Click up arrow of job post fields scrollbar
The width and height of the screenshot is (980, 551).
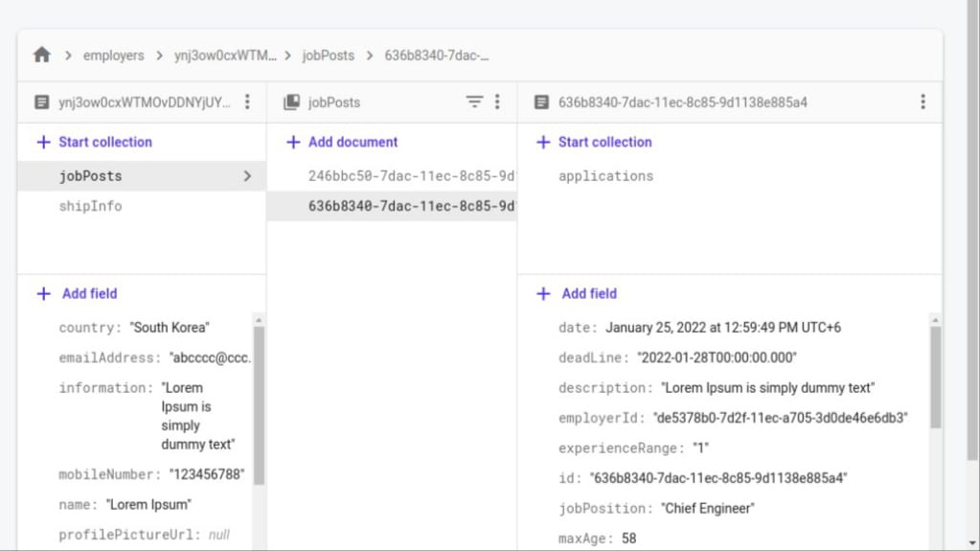tap(935, 320)
